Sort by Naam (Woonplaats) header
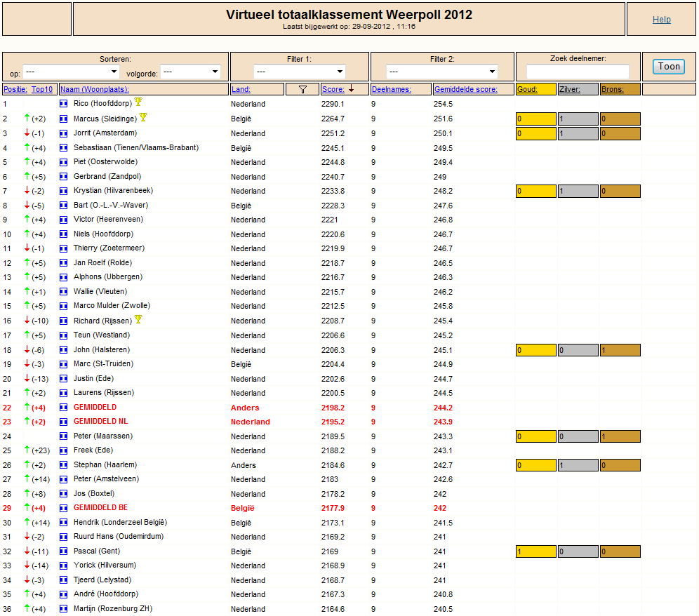 click(95, 89)
